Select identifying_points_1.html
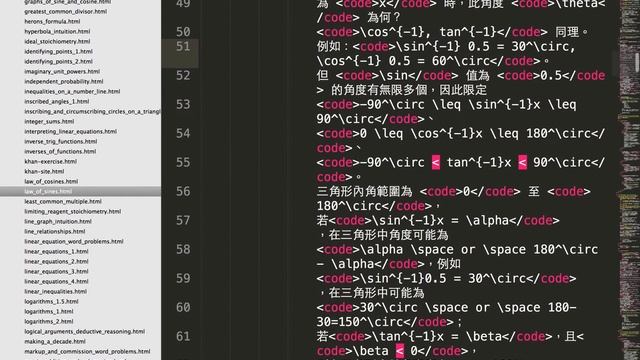The height and width of the screenshot is (360, 640). (58, 51)
